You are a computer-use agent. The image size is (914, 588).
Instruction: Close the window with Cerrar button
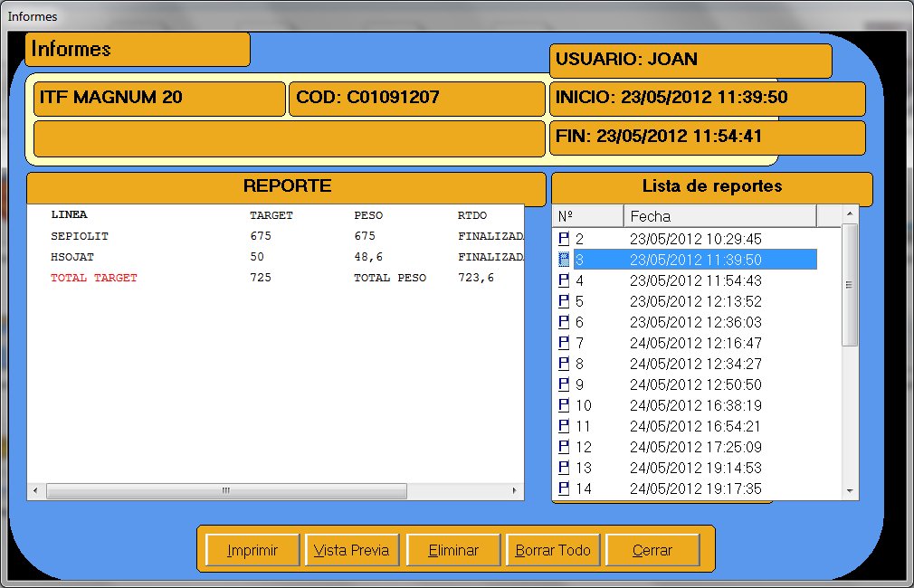click(x=652, y=550)
